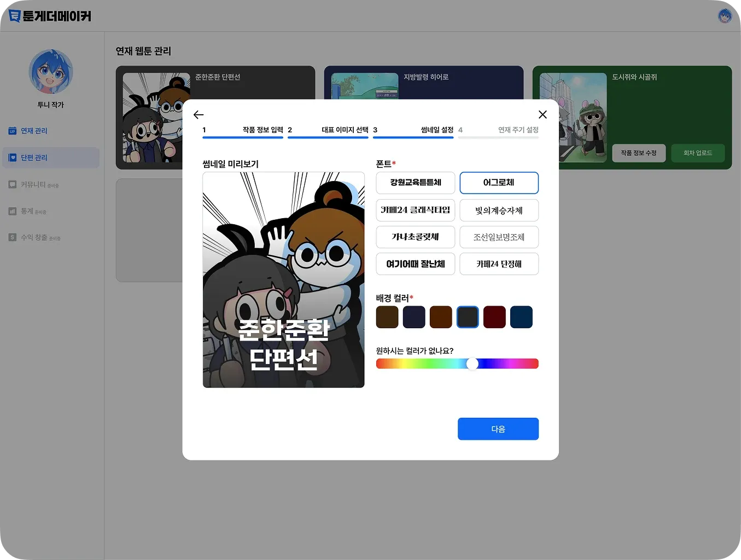Image resolution: width=741 pixels, height=560 pixels.
Task: Open the 지방발령 히어로 webtoon card
Action: (x=424, y=83)
